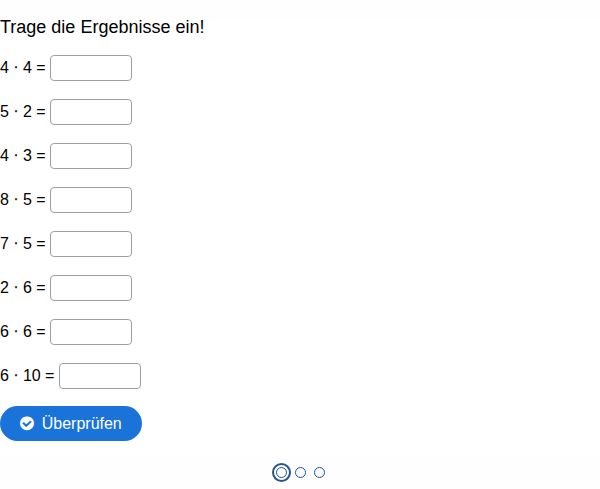The image size is (600, 489).
Task: Click the answer field for 6 · 10
Action: tap(100, 376)
